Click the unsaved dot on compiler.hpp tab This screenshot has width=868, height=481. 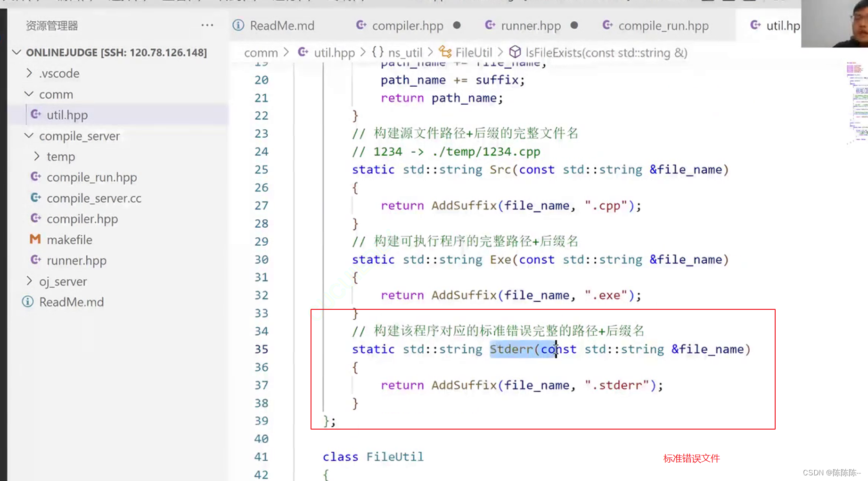(x=457, y=25)
